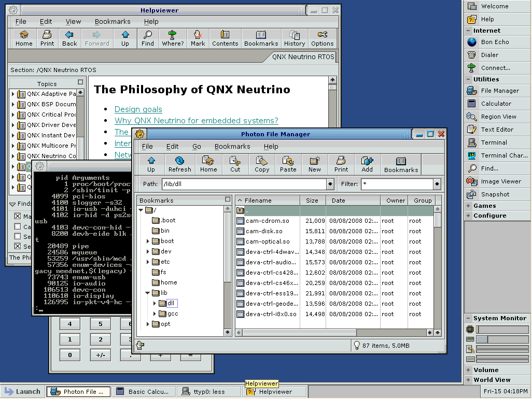Screen dimensions: 532x399
Task: Open the Filter dropdown in File Manager
Action: (437, 183)
